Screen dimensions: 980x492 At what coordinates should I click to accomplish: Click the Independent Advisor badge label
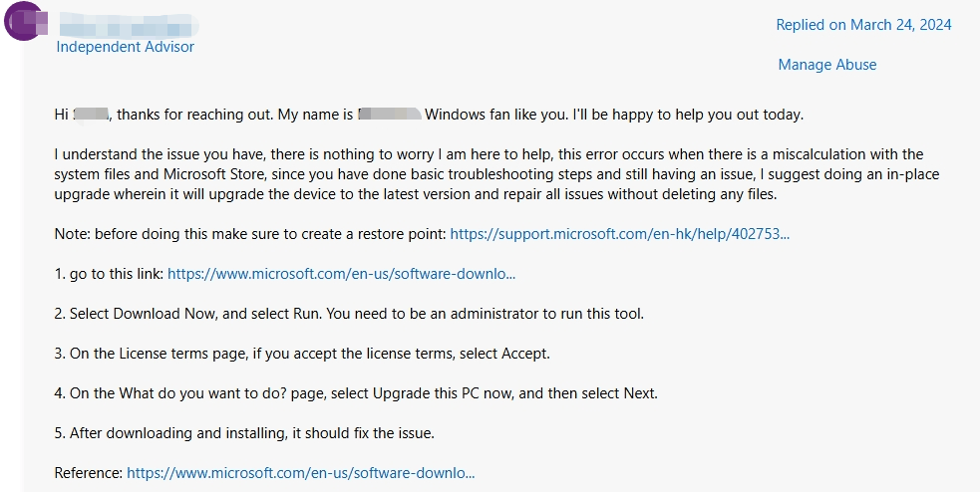click(x=125, y=47)
